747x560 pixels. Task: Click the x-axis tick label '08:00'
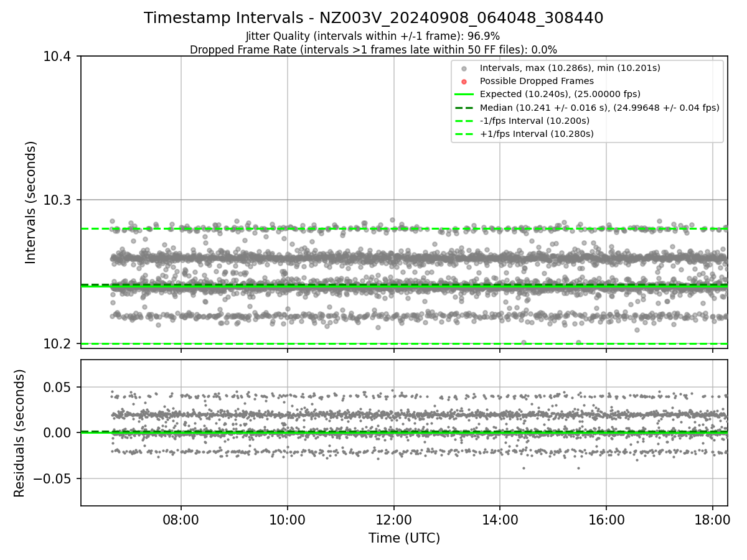181,519
